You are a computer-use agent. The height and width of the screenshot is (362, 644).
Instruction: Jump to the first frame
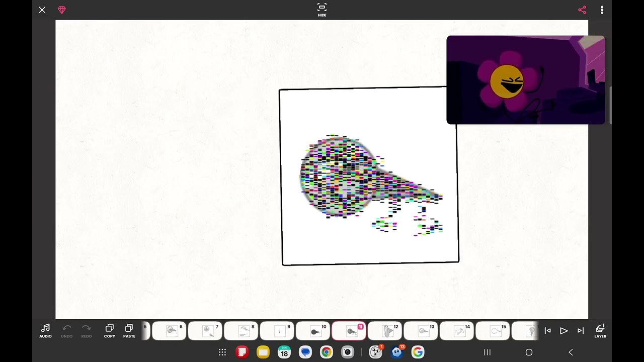[547, 331]
